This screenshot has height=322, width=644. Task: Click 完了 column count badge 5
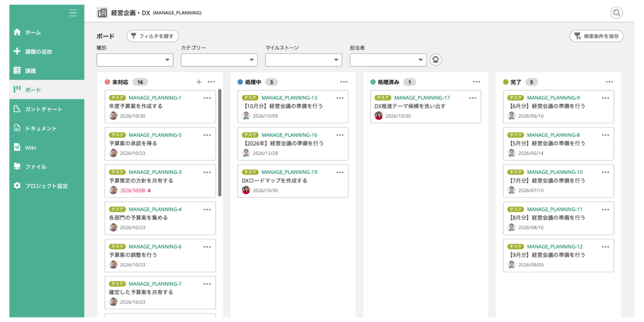[532, 82]
